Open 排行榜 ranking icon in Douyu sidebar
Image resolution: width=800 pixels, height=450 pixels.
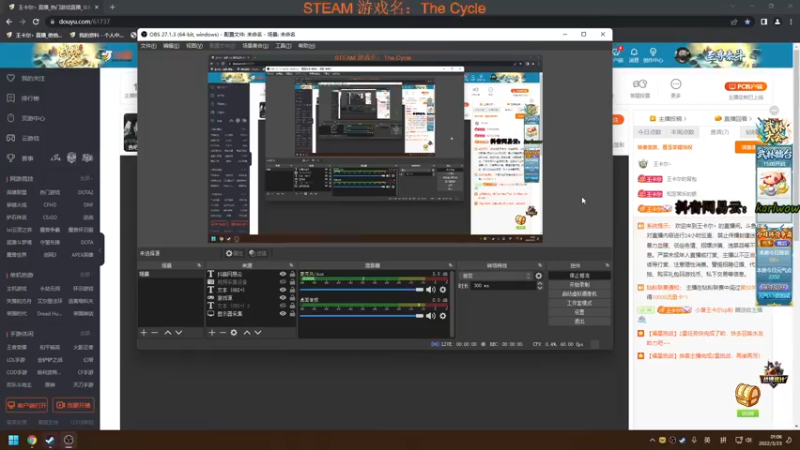point(11,98)
